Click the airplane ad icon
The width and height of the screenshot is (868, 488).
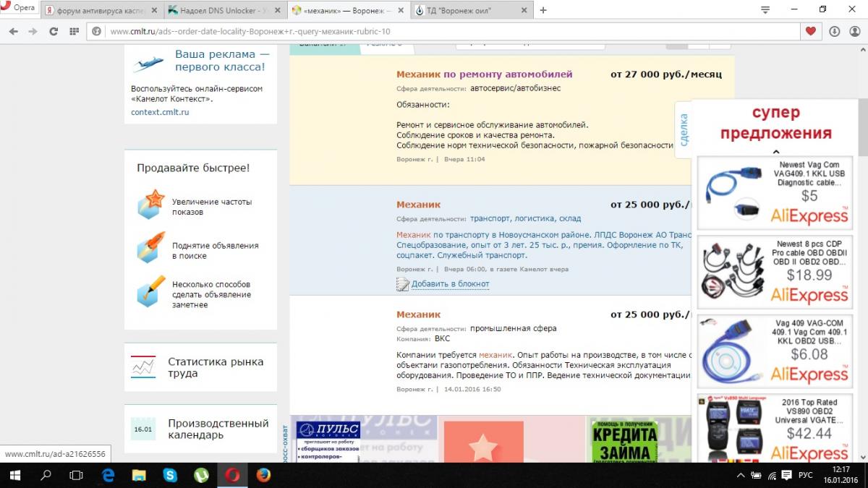coord(148,64)
